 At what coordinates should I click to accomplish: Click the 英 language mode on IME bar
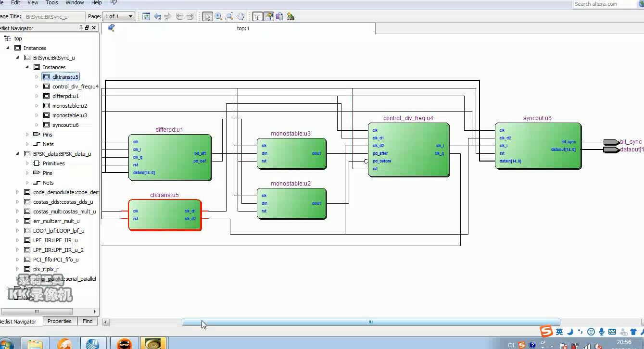coord(559,332)
